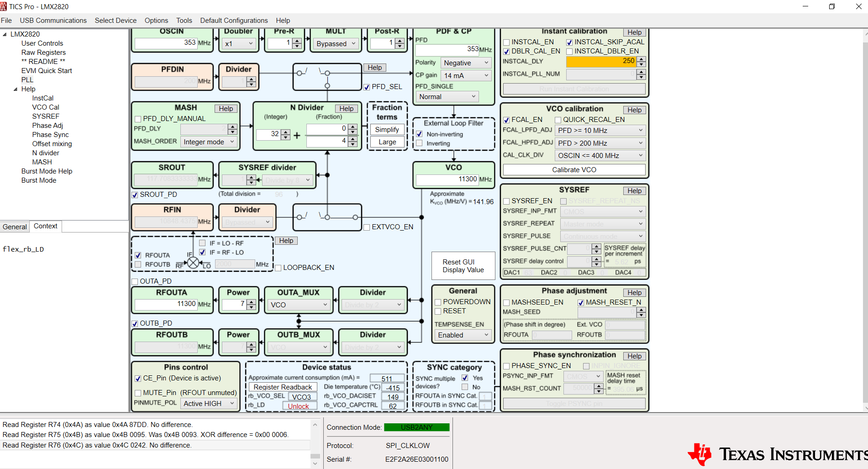Increment the INSTCAL_DLY stepper
The image size is (868, 469).
[641, 59]
